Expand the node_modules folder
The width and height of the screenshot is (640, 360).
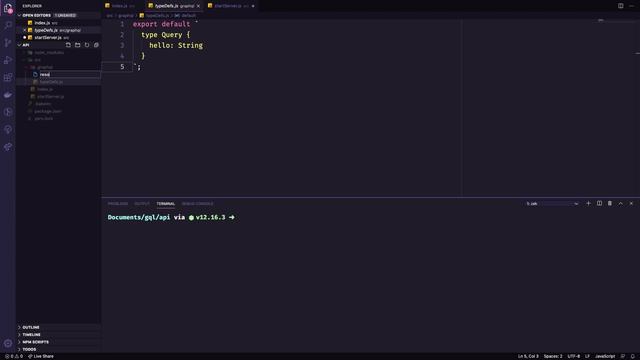58,52
